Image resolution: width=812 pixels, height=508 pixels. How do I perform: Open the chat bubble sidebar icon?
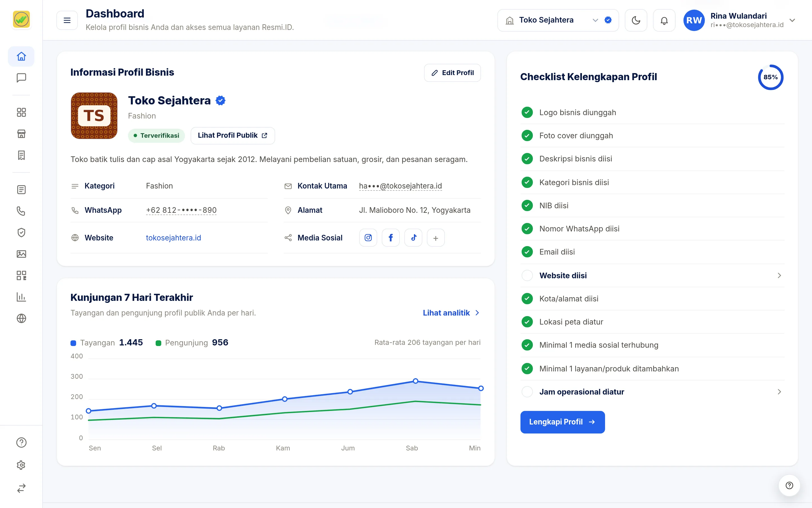21,78
